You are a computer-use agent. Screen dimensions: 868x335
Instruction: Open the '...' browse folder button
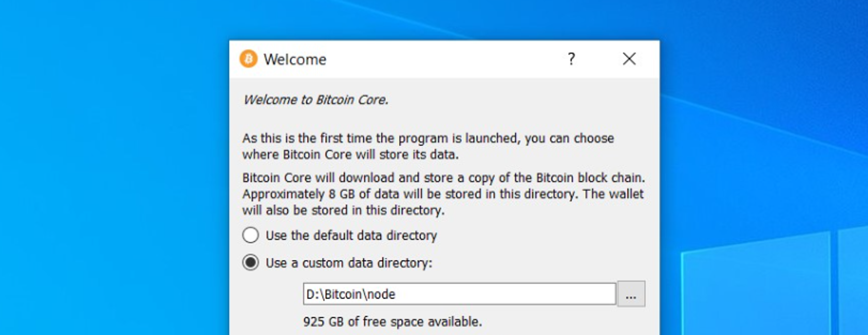click(631, 294)
